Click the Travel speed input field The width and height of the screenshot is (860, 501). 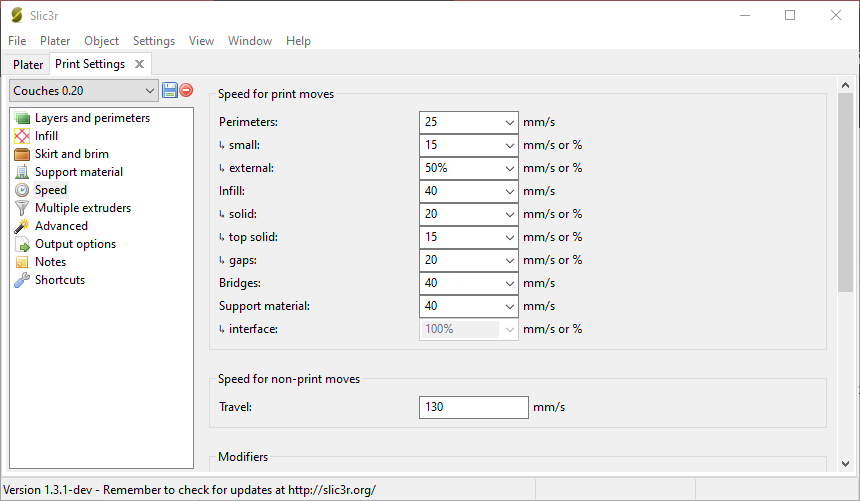click(474, 407)
